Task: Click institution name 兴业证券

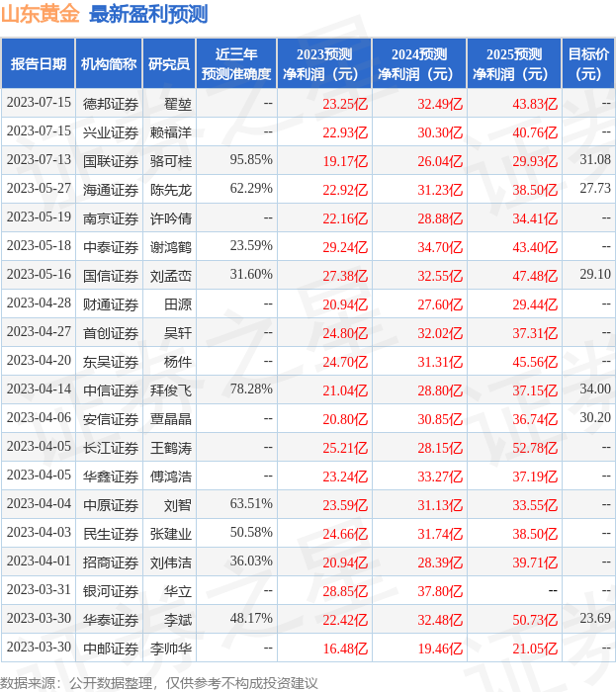Action: tap(111, 132)
